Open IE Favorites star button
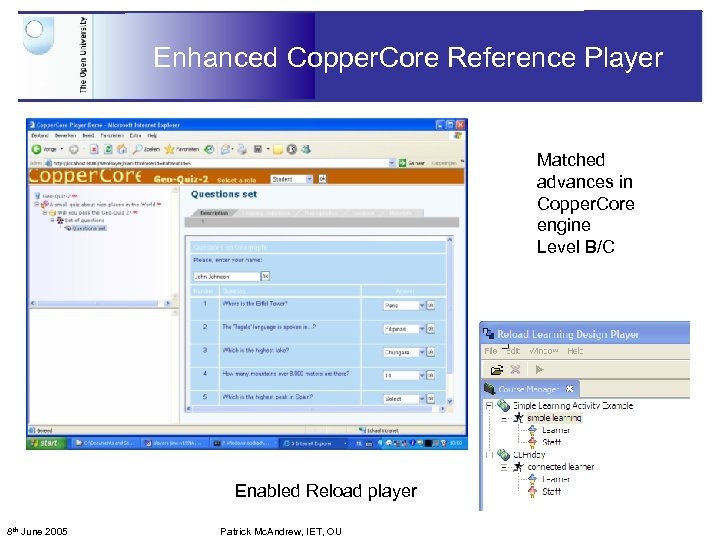Viewport: 720px width, 540px height. (182, 149)
